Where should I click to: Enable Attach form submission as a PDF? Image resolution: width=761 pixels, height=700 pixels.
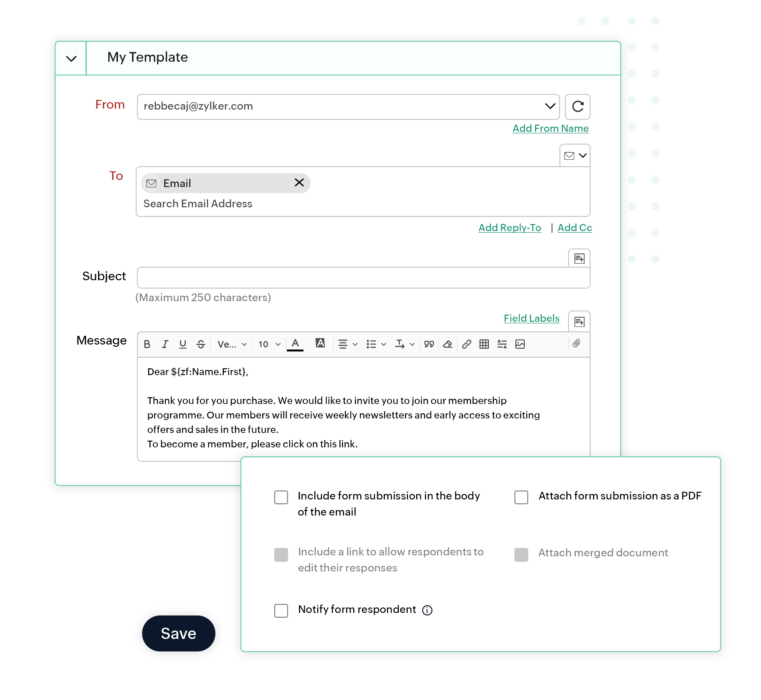(x=521, y=496)
